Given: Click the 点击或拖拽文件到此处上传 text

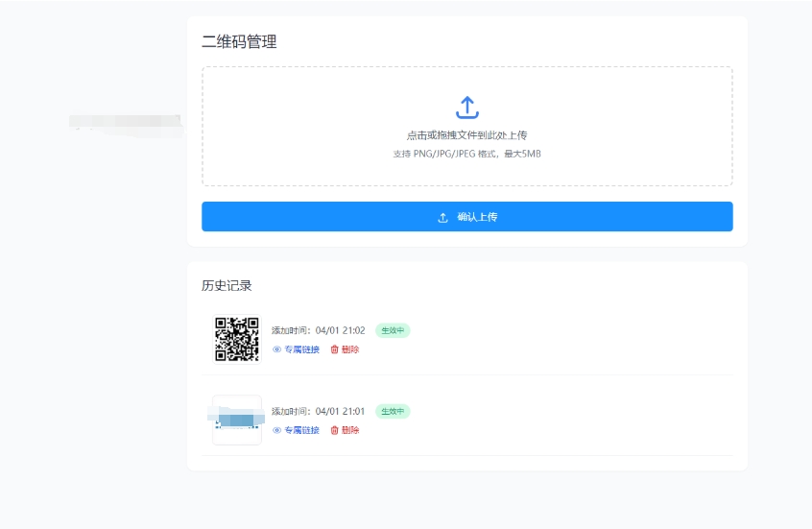Looking at the screenshot, I should 467,135.
